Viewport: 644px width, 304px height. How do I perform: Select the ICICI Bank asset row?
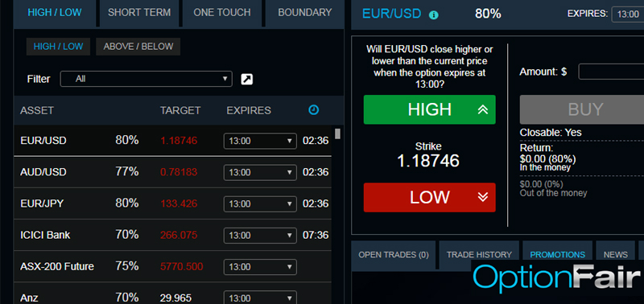[x=172, y=235]
